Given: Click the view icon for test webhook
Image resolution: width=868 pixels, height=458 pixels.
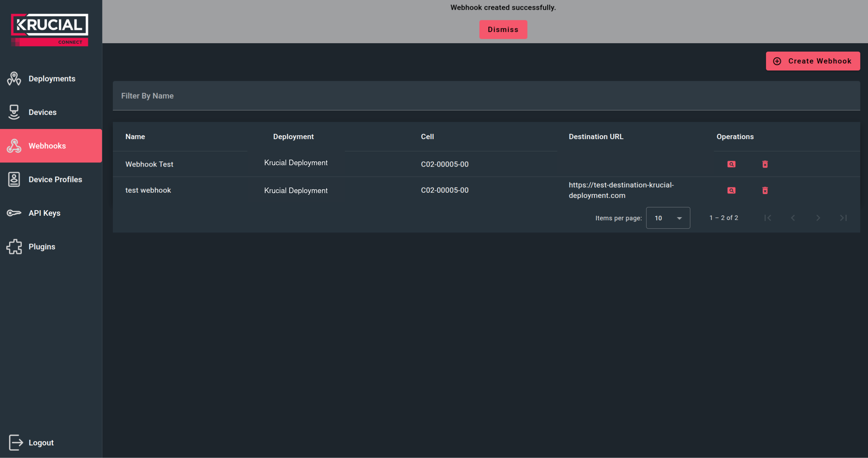Looking at the screenshot, I should (731, 190).
